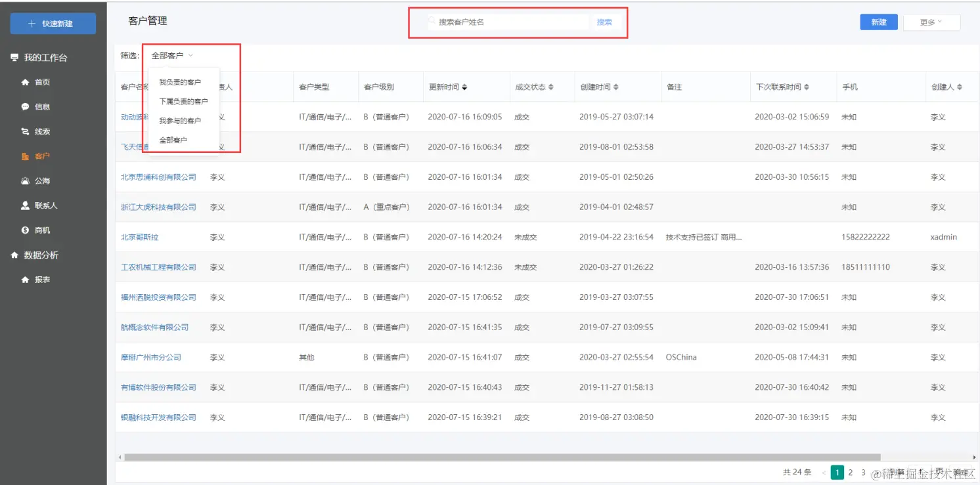980x485 pixels.
Task: Focus the 搜索客户姓名 search field
Action: [x=507, y=22]
